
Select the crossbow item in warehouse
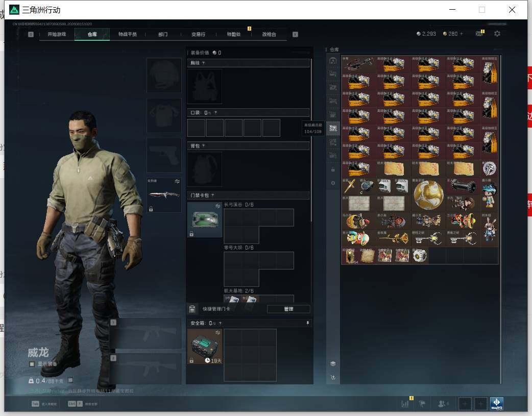(358, 64)
